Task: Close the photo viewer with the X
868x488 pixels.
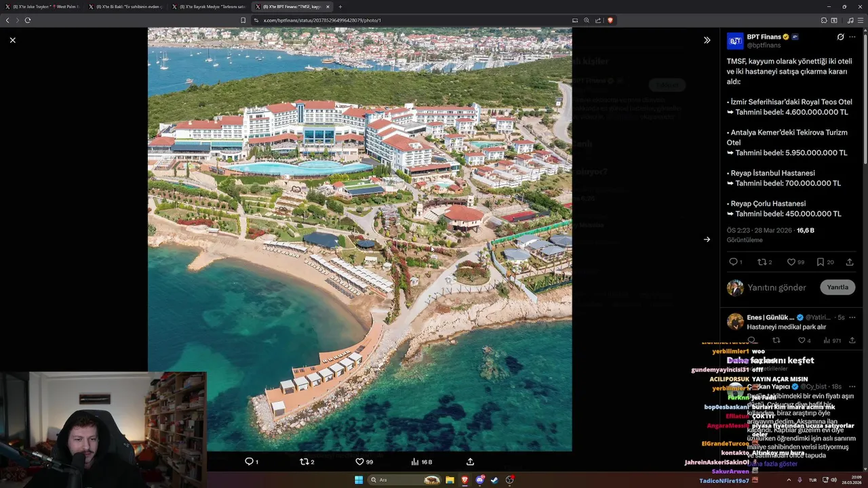Action: click(x=12, y=40)
